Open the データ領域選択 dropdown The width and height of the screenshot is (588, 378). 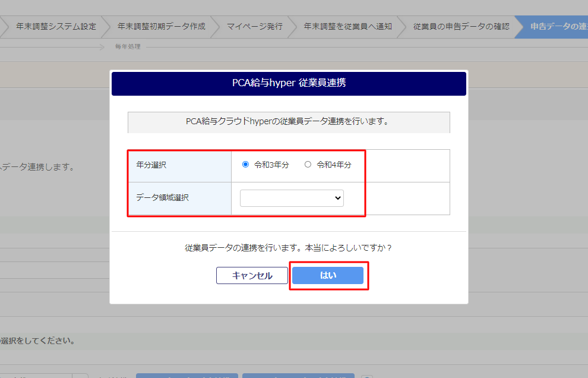pyautogui.click(x=292, y=198)
